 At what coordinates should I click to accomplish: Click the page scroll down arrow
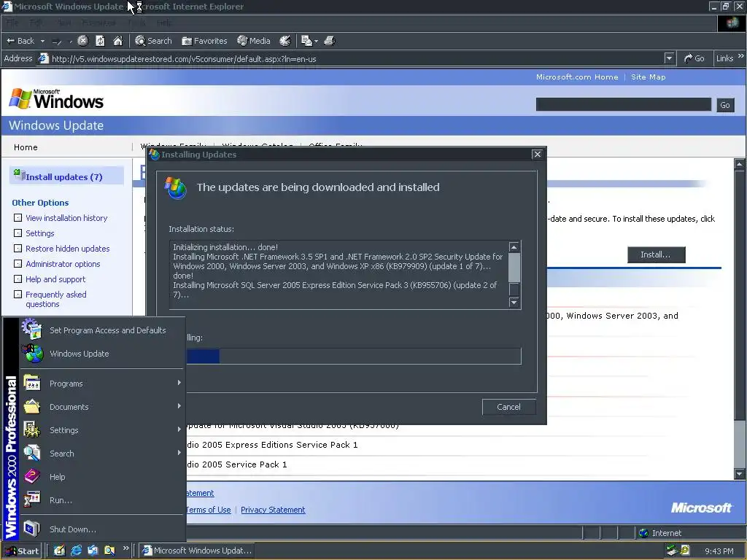pyautogui.click(x=739, y=474)
